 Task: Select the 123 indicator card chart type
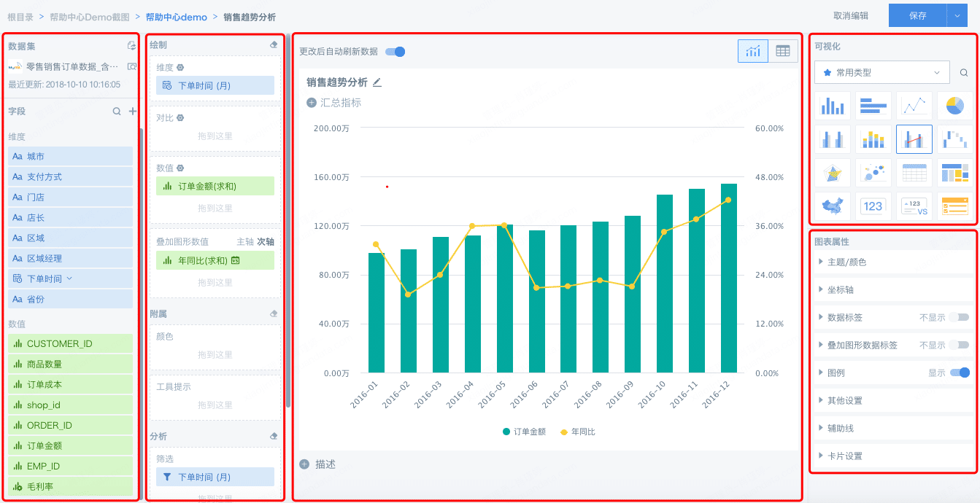(x=873, y=206)
